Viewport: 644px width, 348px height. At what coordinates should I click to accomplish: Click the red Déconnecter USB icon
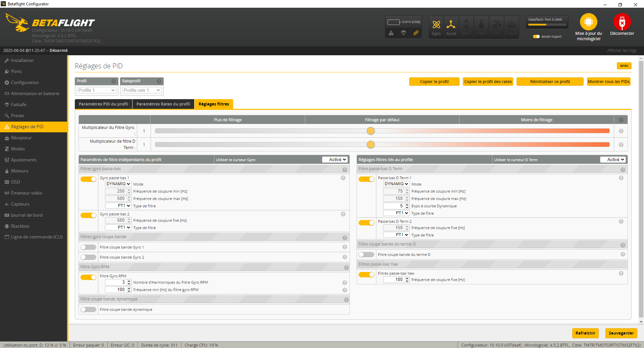point(622,22)
